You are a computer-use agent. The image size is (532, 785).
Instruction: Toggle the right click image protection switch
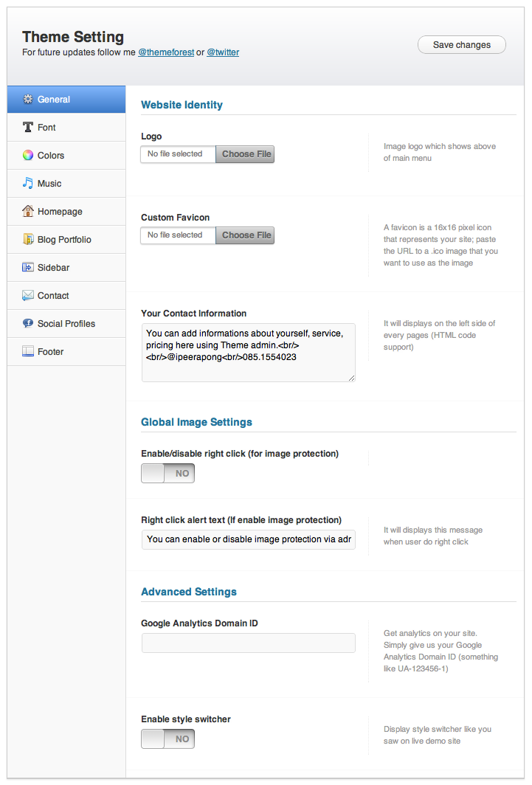(x=167, y=473)
